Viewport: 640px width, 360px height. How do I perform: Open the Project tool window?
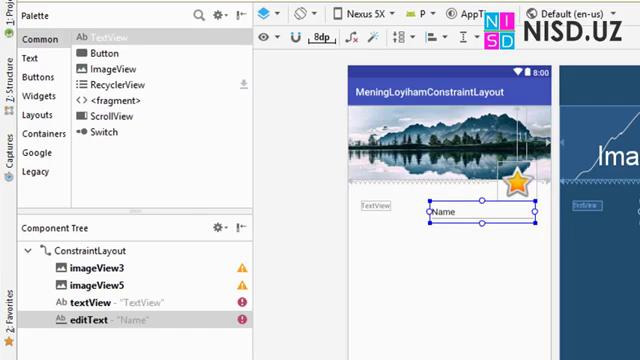[x=9, y=19]
